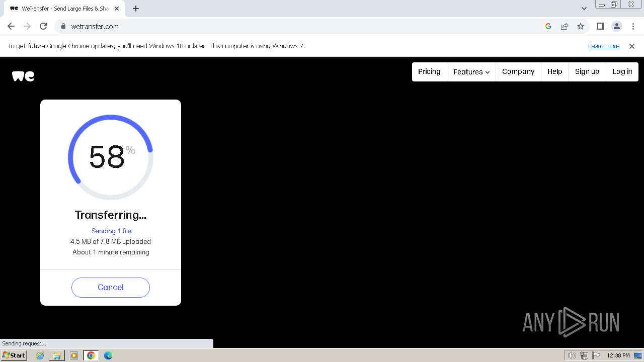The image size is (644, 362).
Task: Open Microsoft Edge from taskbar
Action: [108, 355]
